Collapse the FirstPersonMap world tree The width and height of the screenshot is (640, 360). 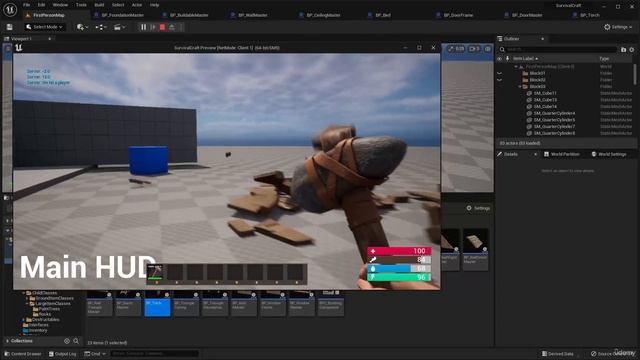pyautogui.click(x=516, y=66)
